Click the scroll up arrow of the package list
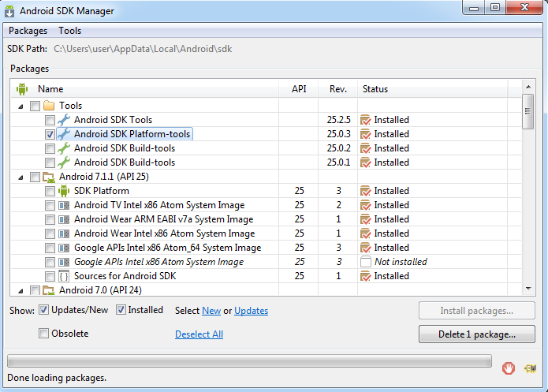Screen dimensions: 548x392 (528, 87)
